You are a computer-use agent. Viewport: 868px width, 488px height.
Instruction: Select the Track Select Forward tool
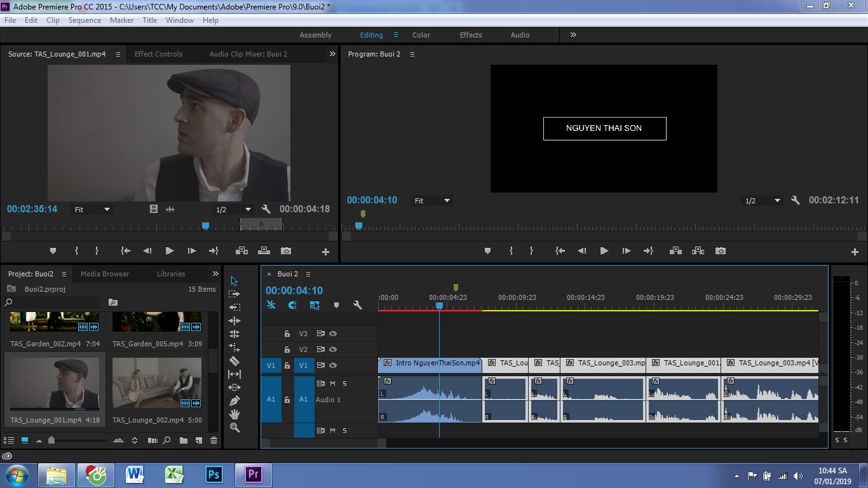234,294
